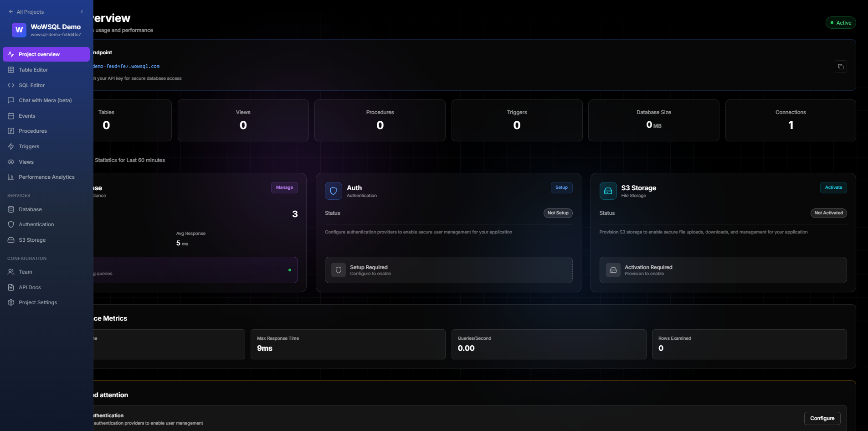This screenshot has height=431, width=868.
Task: Return to All Projects
Action: [x=26, y=11]
